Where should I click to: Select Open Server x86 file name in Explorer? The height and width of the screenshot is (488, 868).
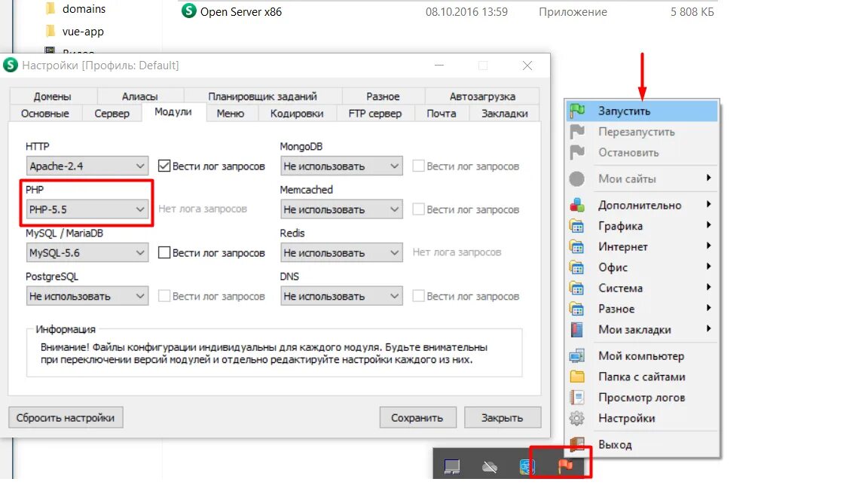tap(241, 11)
